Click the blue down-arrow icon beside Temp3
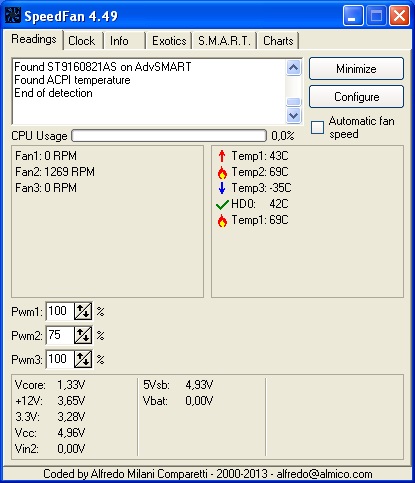This screenshot has height=483, width=415. click(x=222, y=188)
